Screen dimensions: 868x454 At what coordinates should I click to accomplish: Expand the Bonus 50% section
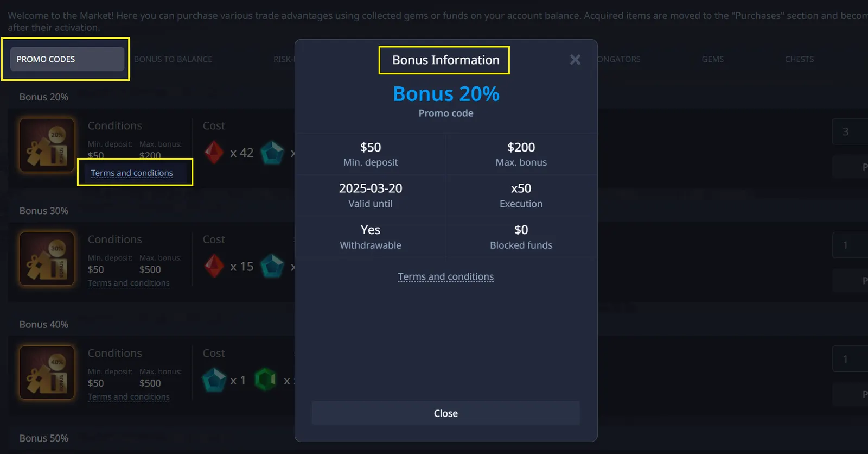click(x=43, y=438)
